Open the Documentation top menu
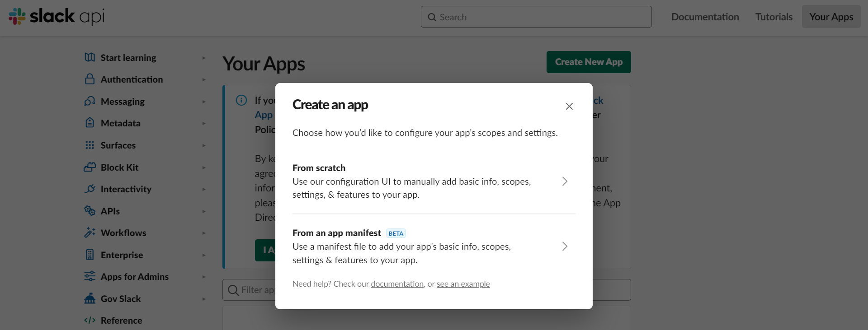Screen dimensions: 868x330 pyautogui.click(x=705, y=17)
